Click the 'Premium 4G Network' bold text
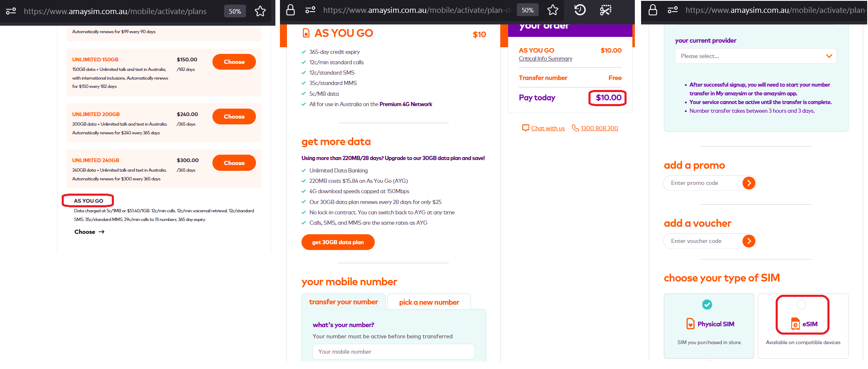This screenshot has height=369, width=868. [406, 104]
